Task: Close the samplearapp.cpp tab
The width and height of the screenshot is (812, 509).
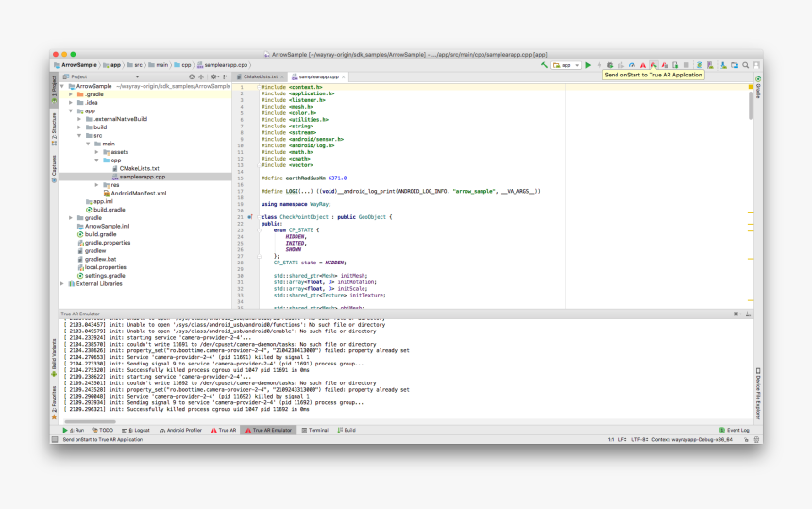Action: coord(344,76)
